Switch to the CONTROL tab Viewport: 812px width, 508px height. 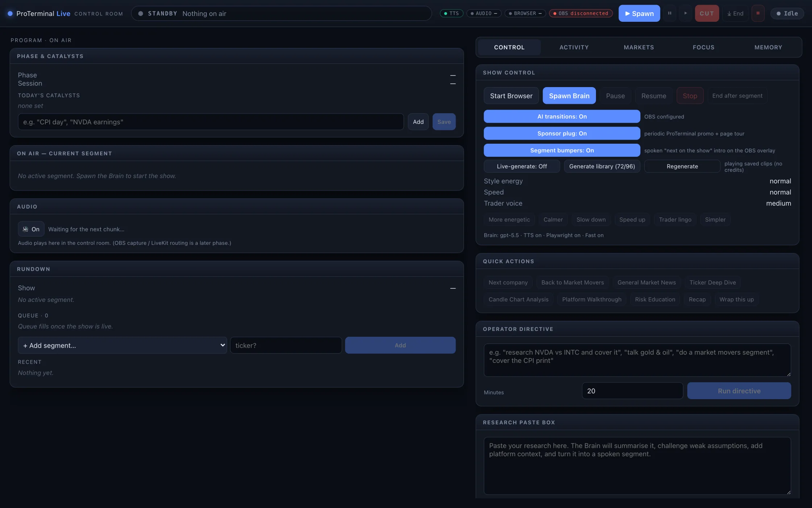tap(509, 47)
